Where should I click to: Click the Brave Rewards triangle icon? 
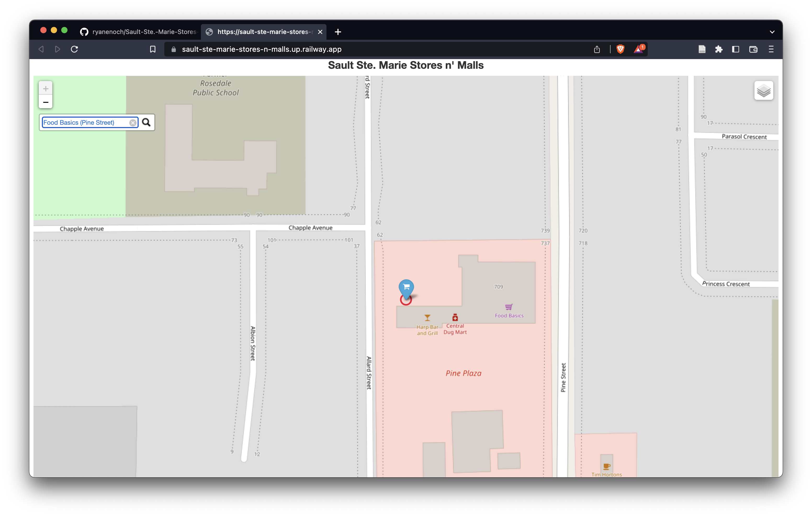coord(639,49)
